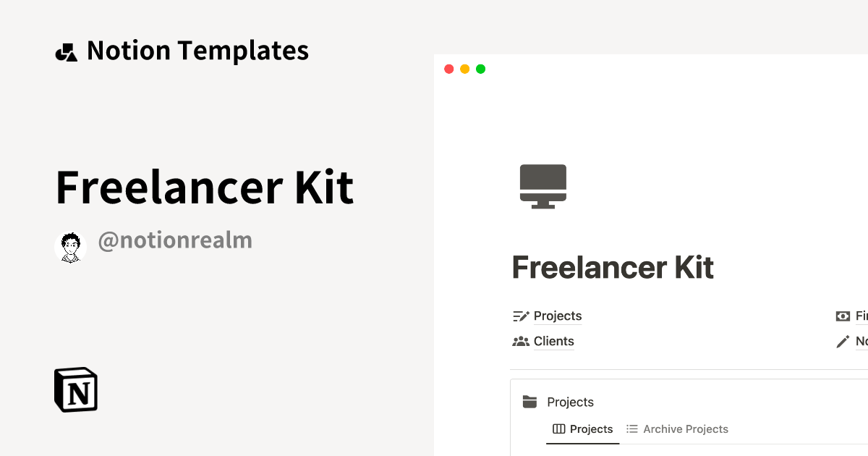
Task: Click the green traffic light in the window preview
Action: click(x=480, y=69)
